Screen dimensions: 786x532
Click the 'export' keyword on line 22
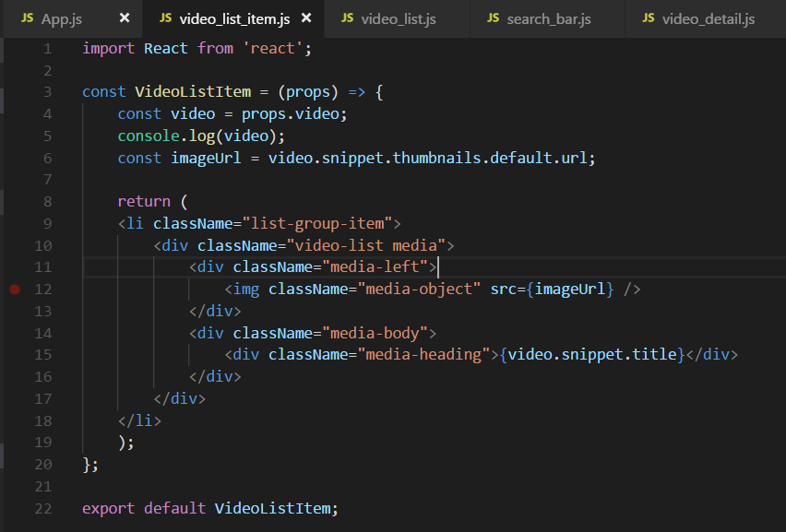[109, 508]
